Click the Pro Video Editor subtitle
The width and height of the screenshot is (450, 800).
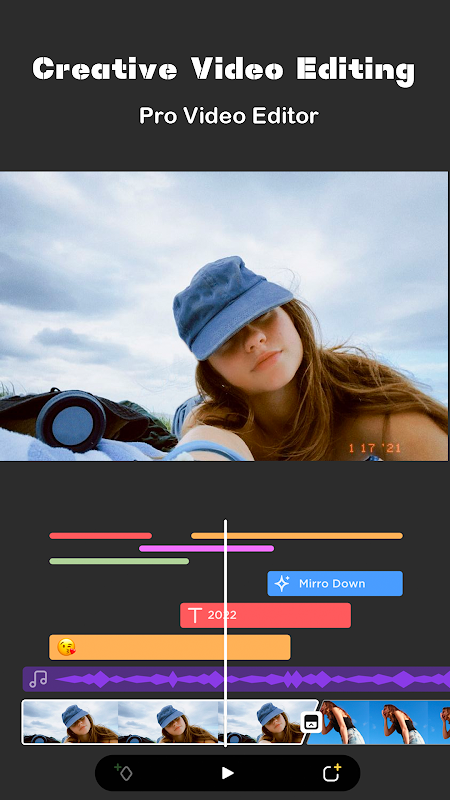click(x=229, y=116)
